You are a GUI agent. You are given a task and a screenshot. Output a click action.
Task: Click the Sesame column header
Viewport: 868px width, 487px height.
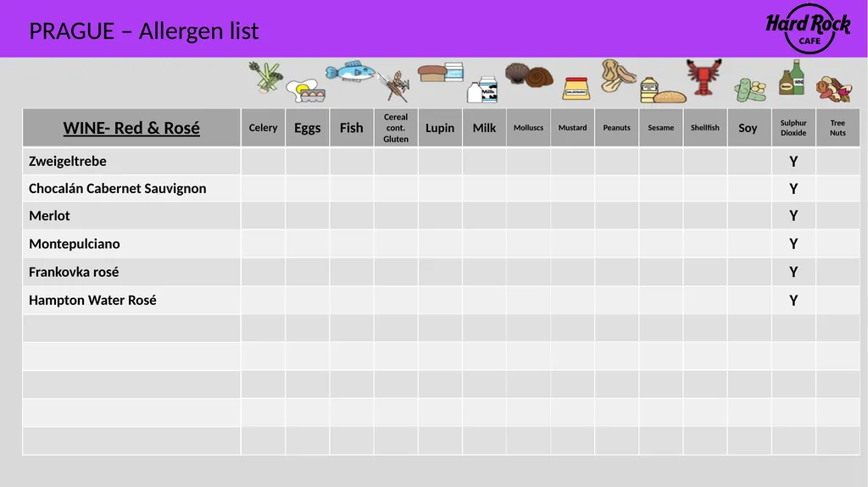(x=661, y=128)
